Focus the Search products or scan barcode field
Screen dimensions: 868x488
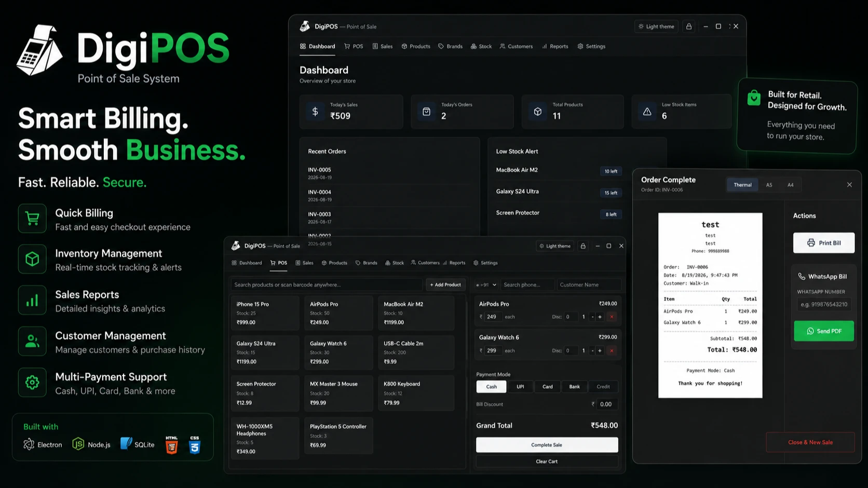pyautogui.click(x=327, y=284)
